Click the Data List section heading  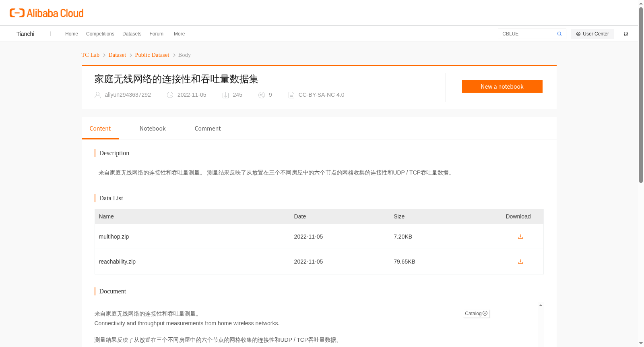pos(111,198)
